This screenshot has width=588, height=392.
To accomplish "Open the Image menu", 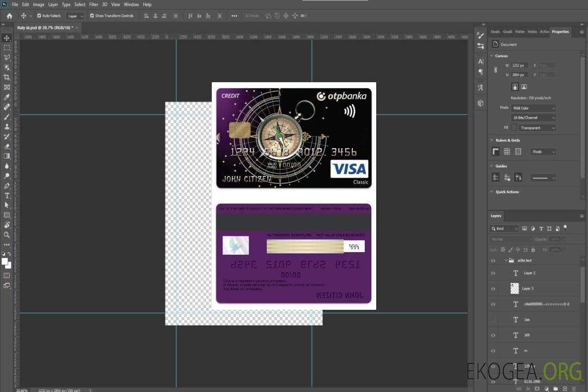I will coord(39,4).
